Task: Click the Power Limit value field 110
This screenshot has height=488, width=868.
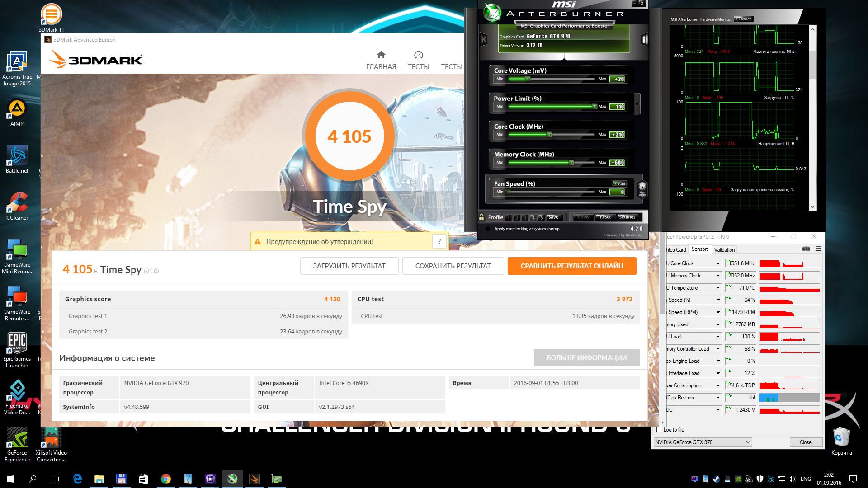Action: (x=617, y=107)
